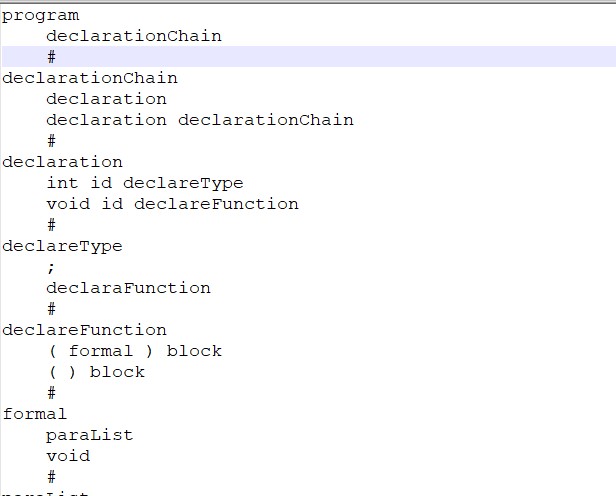This screenshot has height=496, width=616.
Task: Place cursor on highlighted # line
Action: click(309, 57)
